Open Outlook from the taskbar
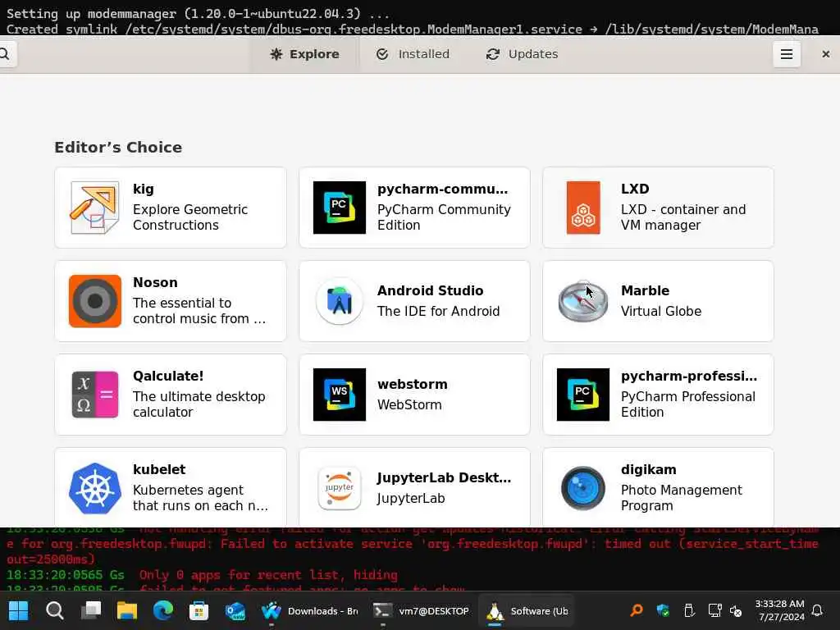 (x=235, y=610)
